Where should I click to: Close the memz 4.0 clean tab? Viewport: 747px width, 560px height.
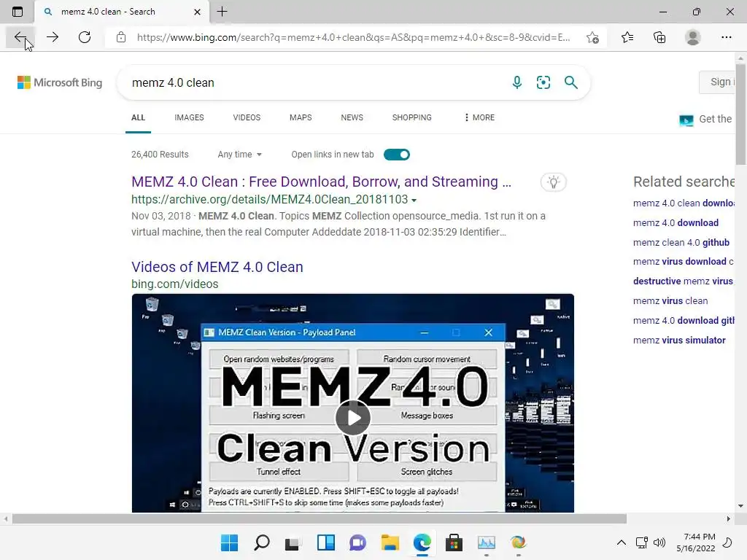(197, 12)
